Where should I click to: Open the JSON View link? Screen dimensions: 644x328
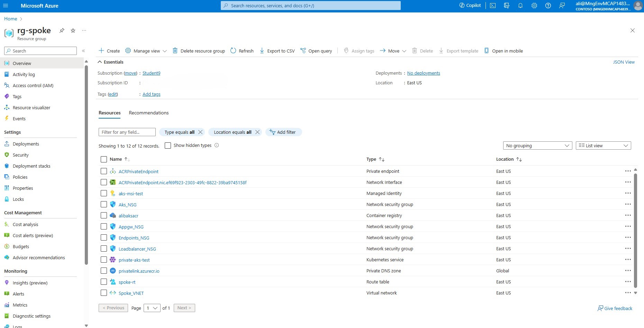click(x=624, y=62)
